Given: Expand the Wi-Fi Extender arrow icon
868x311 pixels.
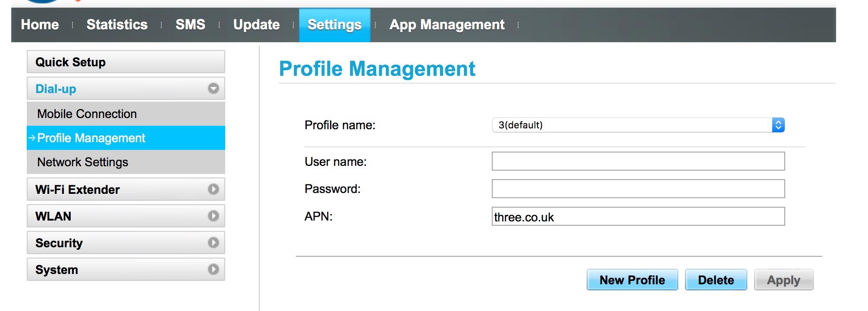Looking at the screenshot, I should pyautogui.click(x=213, y=189).
